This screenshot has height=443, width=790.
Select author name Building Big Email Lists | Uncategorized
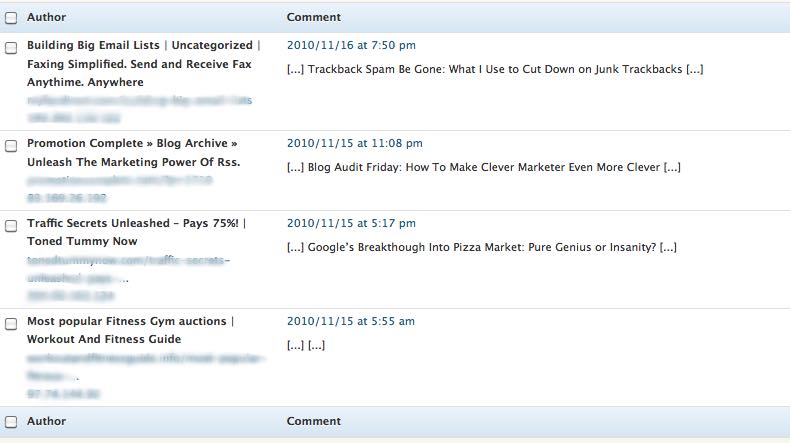click(140, 45)
